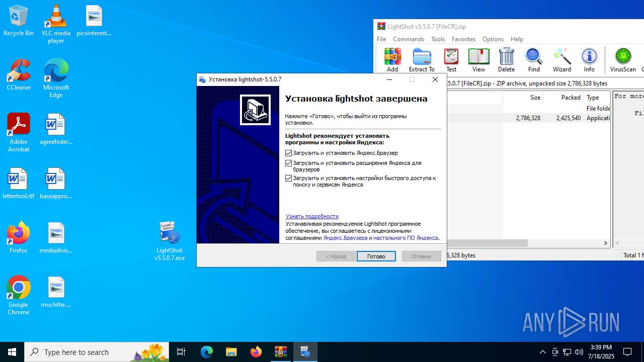The width and height of the screenshot is (644, 362).
Task: Select the Find magnifier icon in WinRAR
Action: coord(534,60)
